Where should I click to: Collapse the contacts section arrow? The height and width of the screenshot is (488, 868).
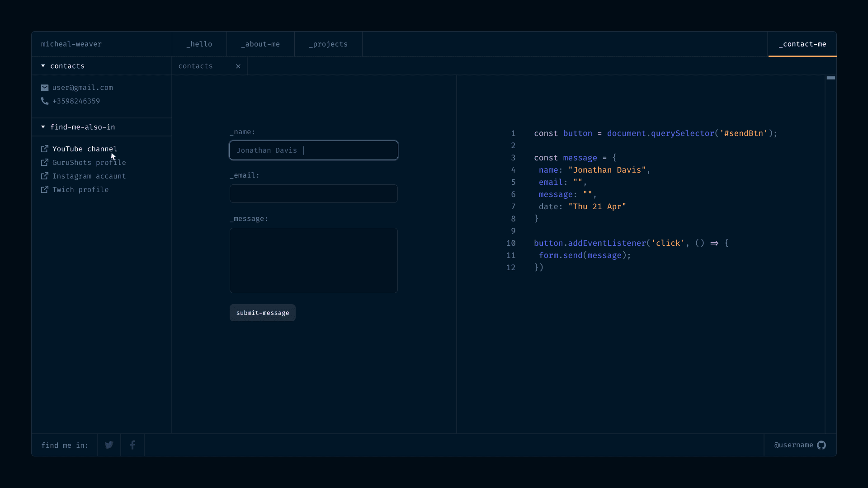(x=43, y=66)
